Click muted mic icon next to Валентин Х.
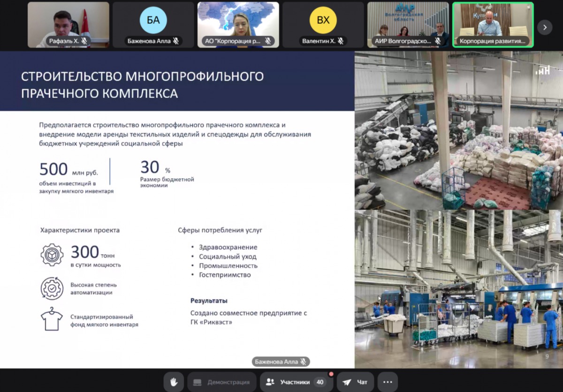Image resolution: width=563 pixels, height=392 pixels. [341, 41]
